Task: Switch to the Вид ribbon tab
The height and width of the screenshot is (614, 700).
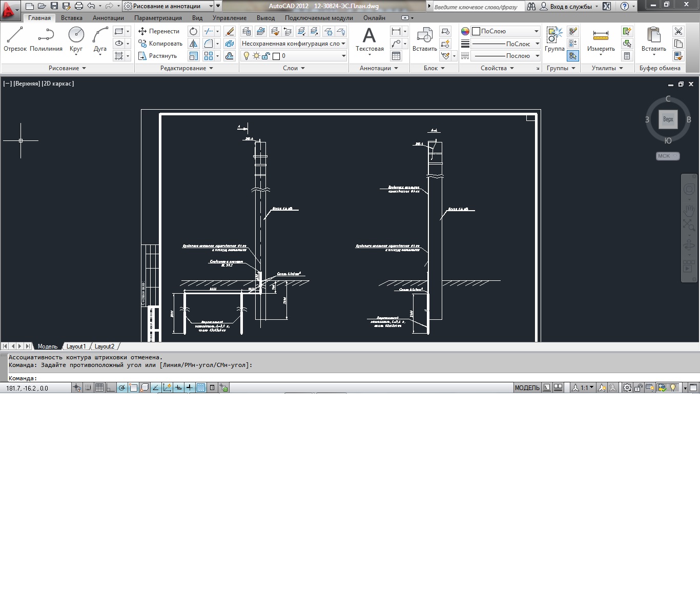Action: (197, 18)
